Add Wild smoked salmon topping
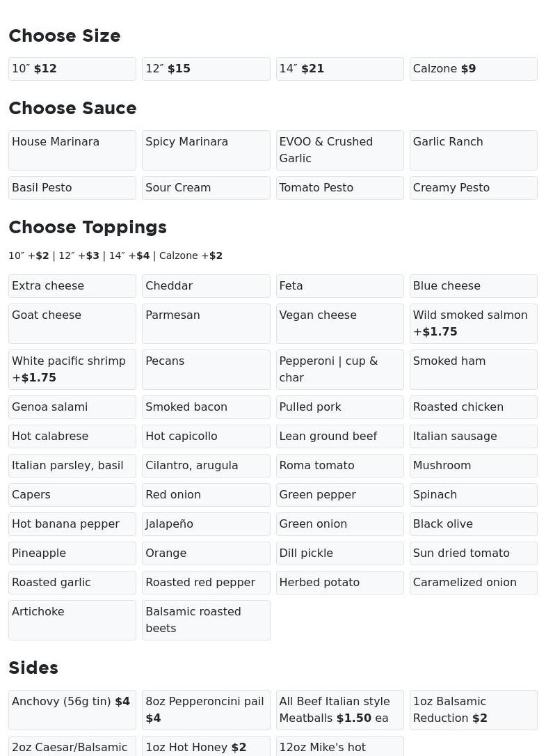This screenshot has height=756, width=546. coord(473,323)
